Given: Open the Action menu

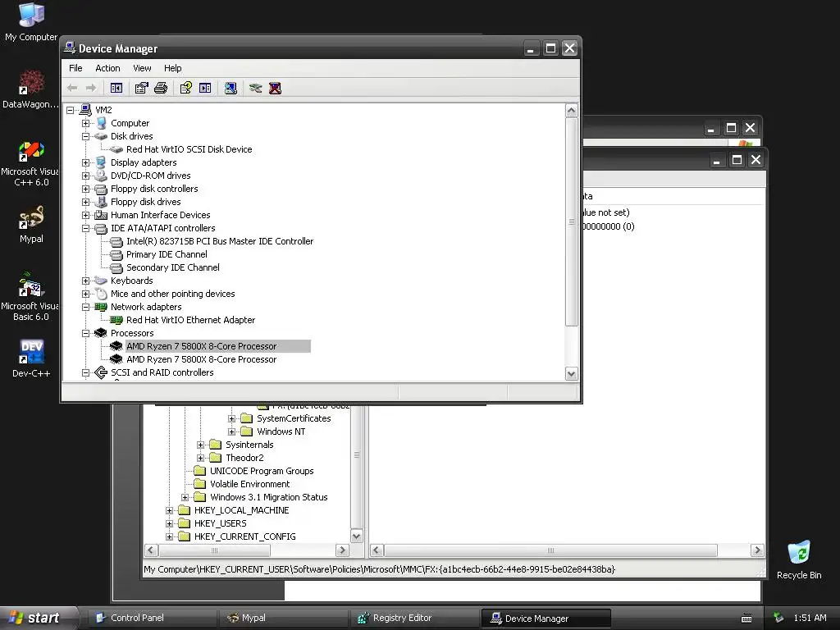Looking at the screenshot, I should [x=107, y=68].
